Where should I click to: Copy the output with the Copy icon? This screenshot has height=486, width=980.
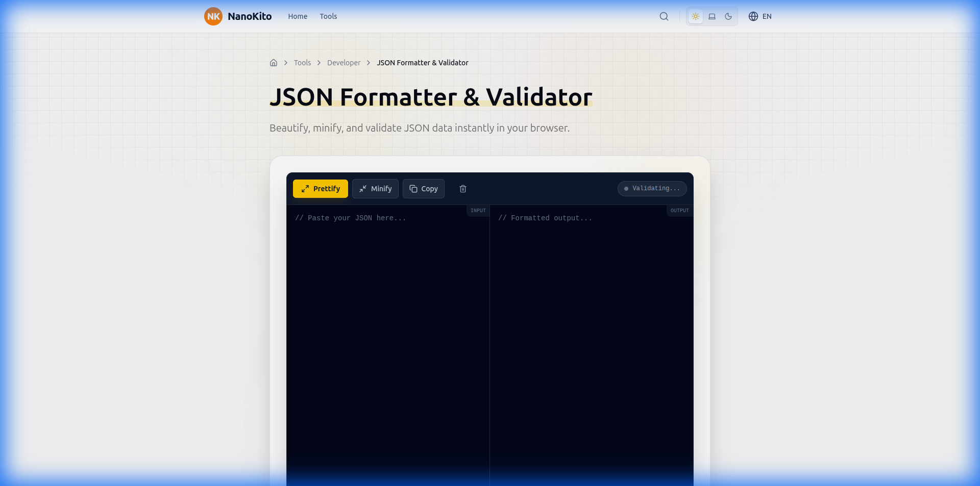click(413, 189)
